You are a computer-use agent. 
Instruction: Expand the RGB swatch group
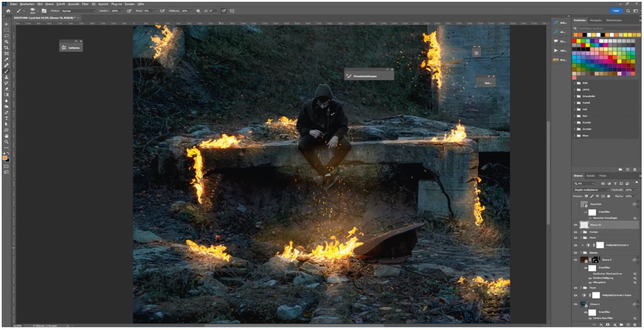click(575, 83)
